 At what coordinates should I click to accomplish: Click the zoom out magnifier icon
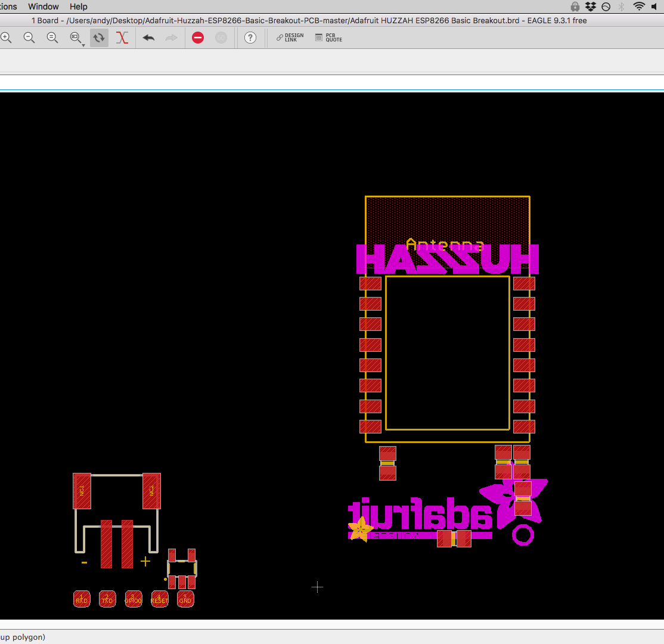coord(29,38)
